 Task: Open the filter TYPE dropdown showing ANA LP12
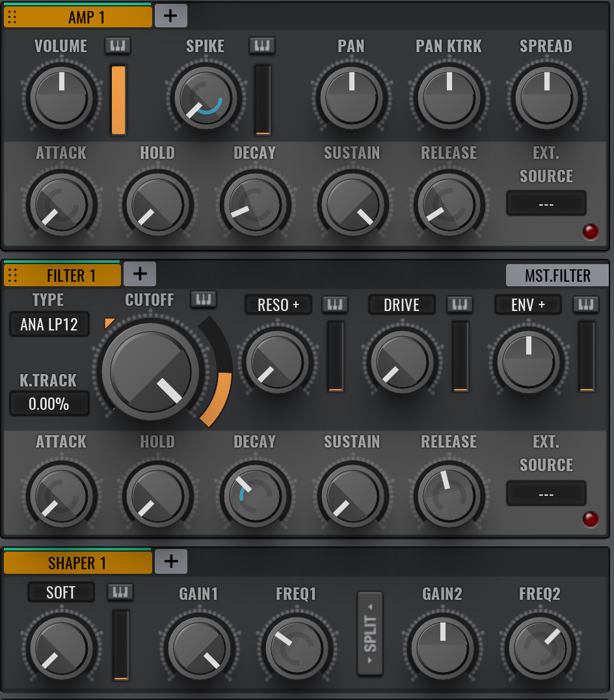click(49, 324)
